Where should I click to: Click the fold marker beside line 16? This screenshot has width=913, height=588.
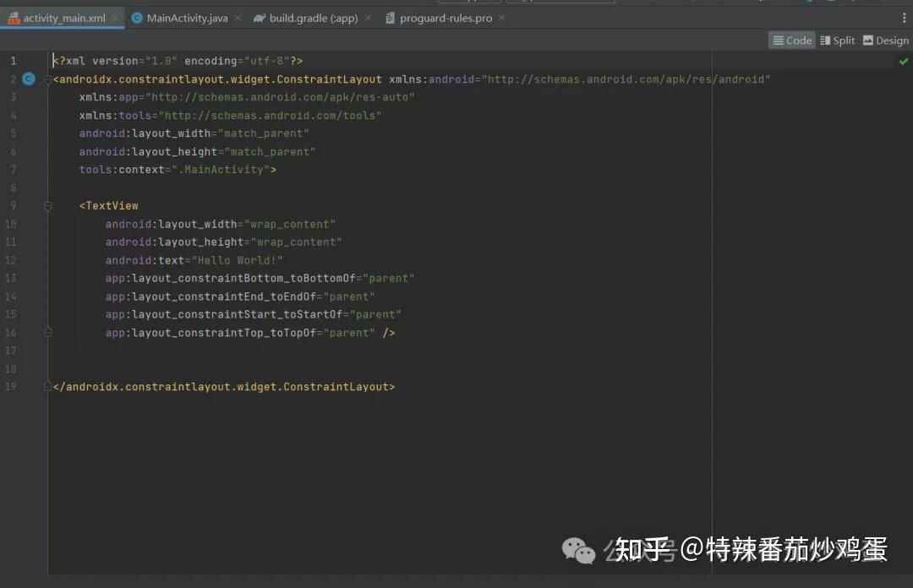(x=48, y=332)
